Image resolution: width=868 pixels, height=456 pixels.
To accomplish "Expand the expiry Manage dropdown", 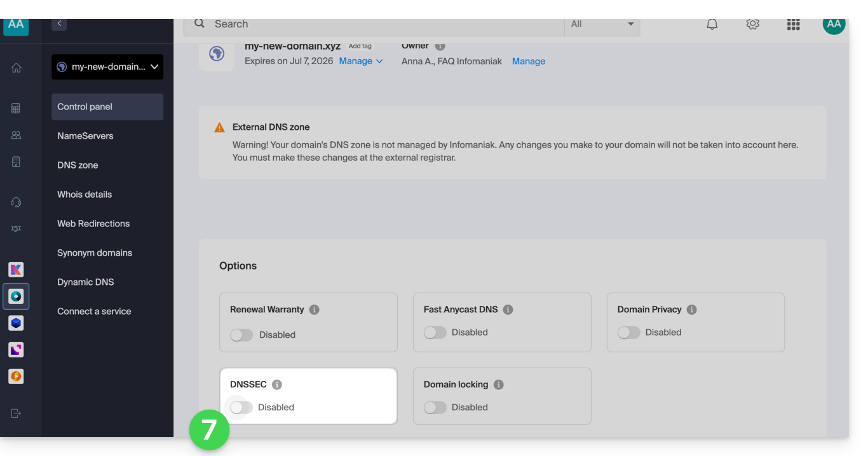I will tap(361, 61).
